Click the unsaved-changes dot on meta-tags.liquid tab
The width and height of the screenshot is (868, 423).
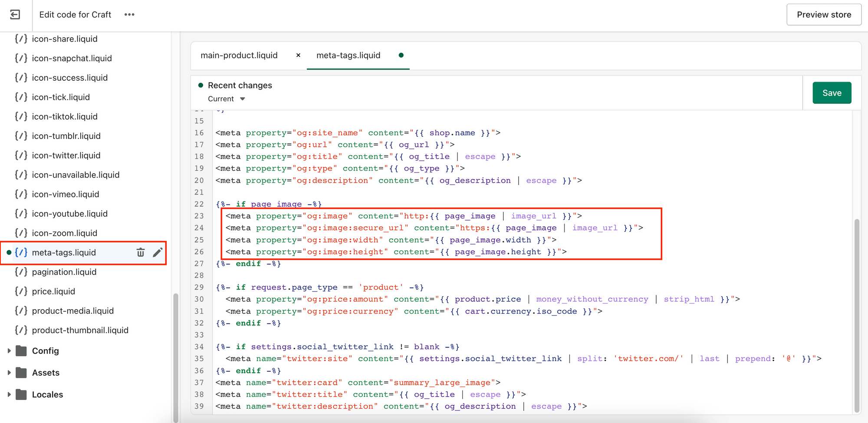401,56
